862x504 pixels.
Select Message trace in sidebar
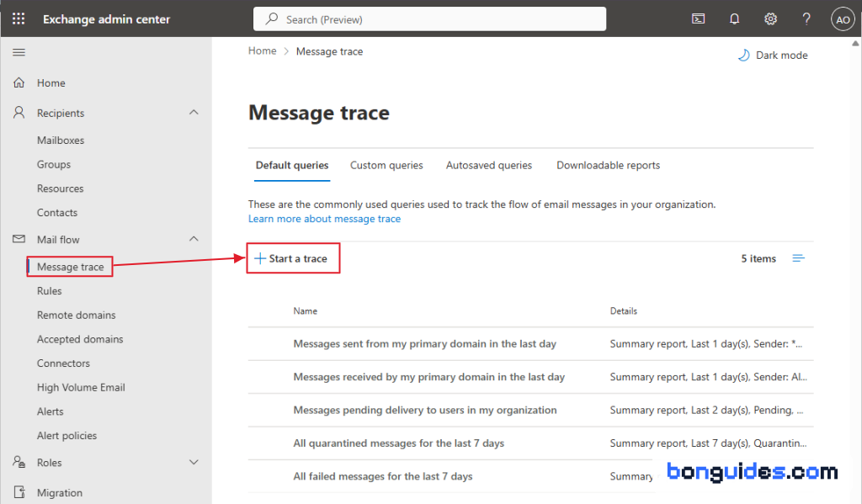[x=71, y=267]
